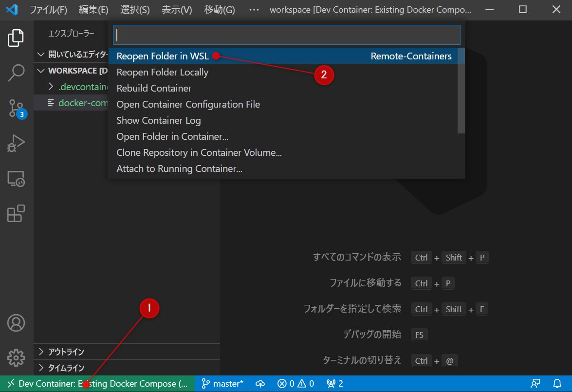Select Open Folder in Container...
This screenshot has width=572, height=392.
[283, 136]
